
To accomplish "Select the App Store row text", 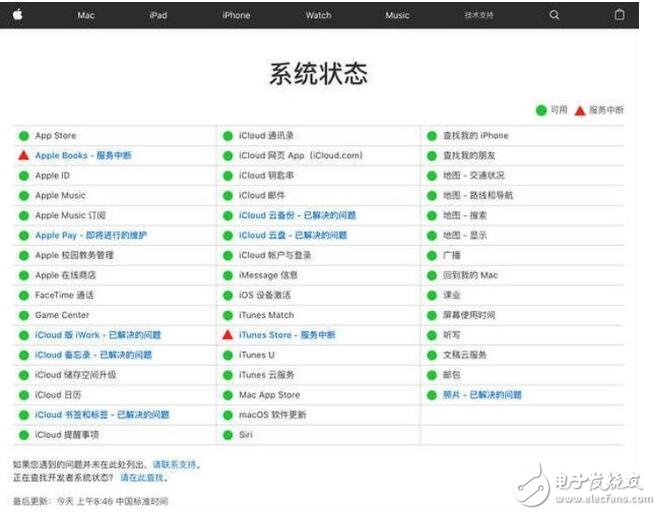I will [56, 136].
